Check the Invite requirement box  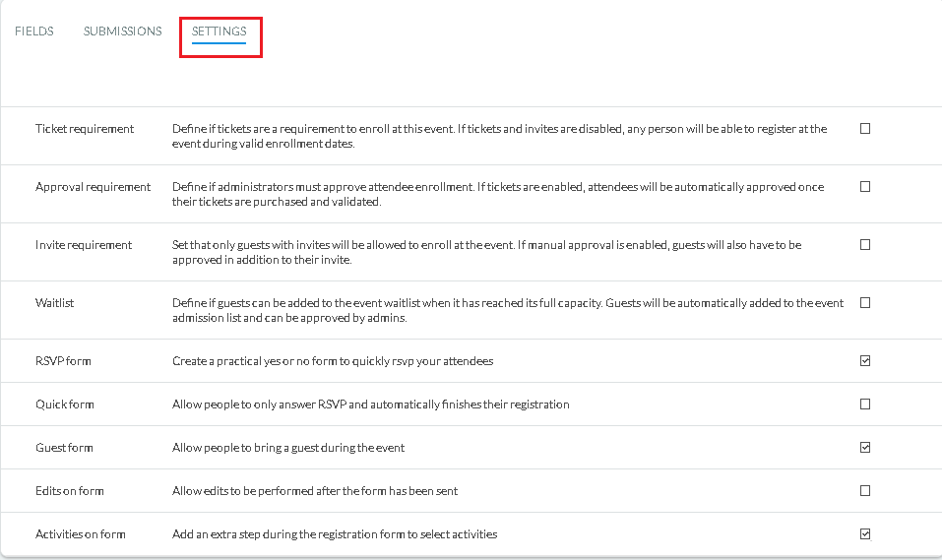(x=865, y=244)
